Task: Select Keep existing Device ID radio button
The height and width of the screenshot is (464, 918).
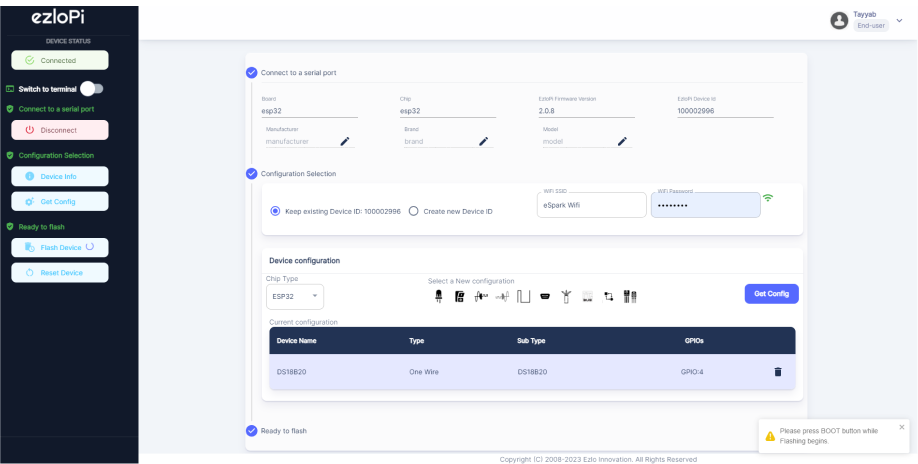Action: 275,211
